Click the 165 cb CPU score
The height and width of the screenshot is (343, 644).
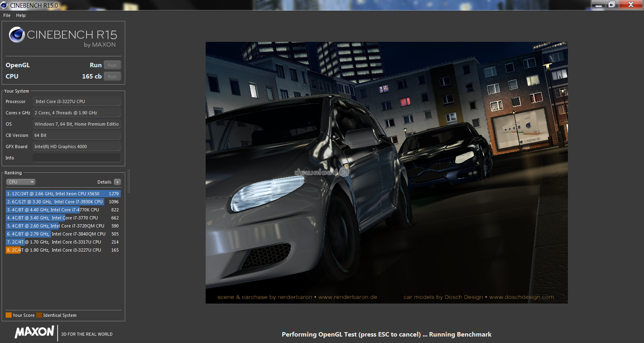[x=92, y=76]
